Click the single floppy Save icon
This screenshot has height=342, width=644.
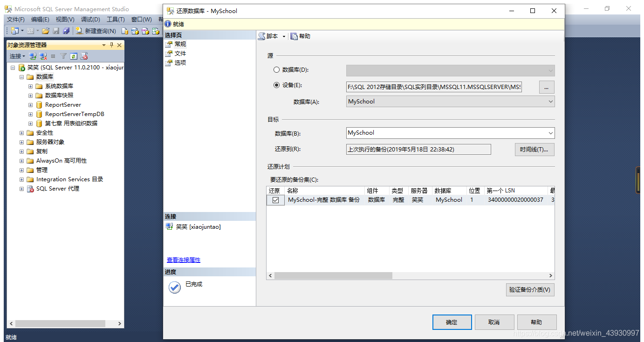(x=56, y=31)
